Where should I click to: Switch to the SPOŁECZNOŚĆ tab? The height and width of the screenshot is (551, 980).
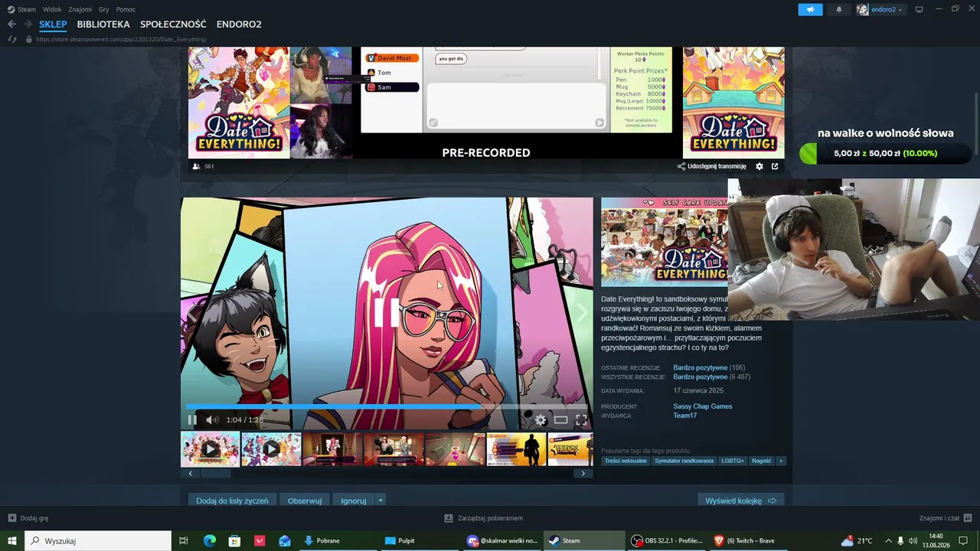[x=174, y=24]
